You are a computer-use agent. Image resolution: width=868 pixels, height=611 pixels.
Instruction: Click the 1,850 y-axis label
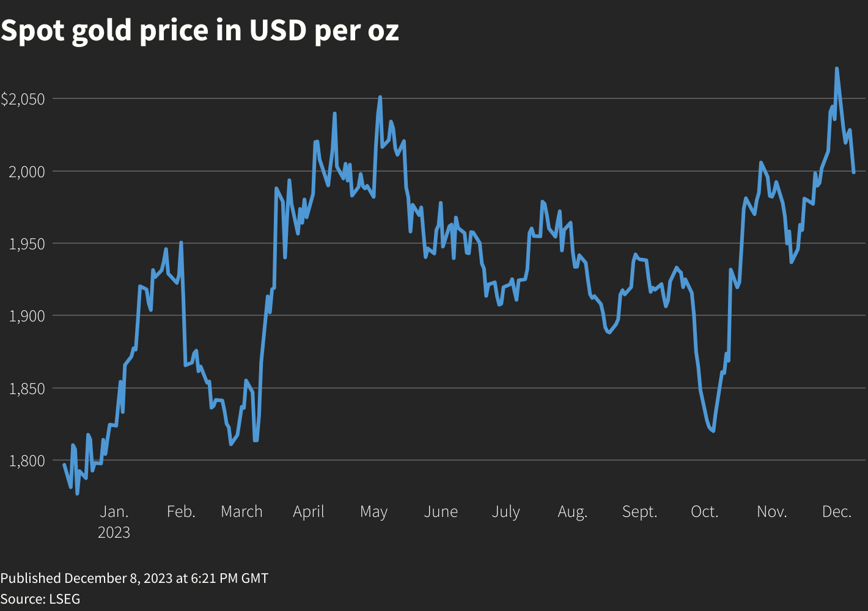click(28, 389)
